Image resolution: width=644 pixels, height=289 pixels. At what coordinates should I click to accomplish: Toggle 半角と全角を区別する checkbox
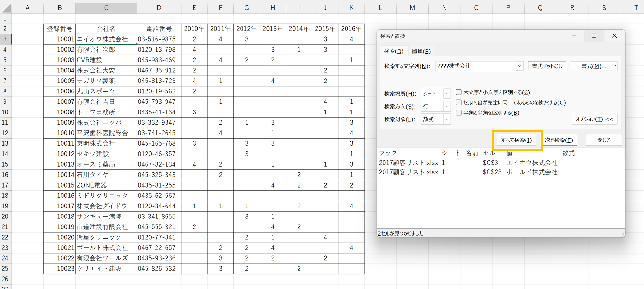pyautogui.click(x=459, y=113)
